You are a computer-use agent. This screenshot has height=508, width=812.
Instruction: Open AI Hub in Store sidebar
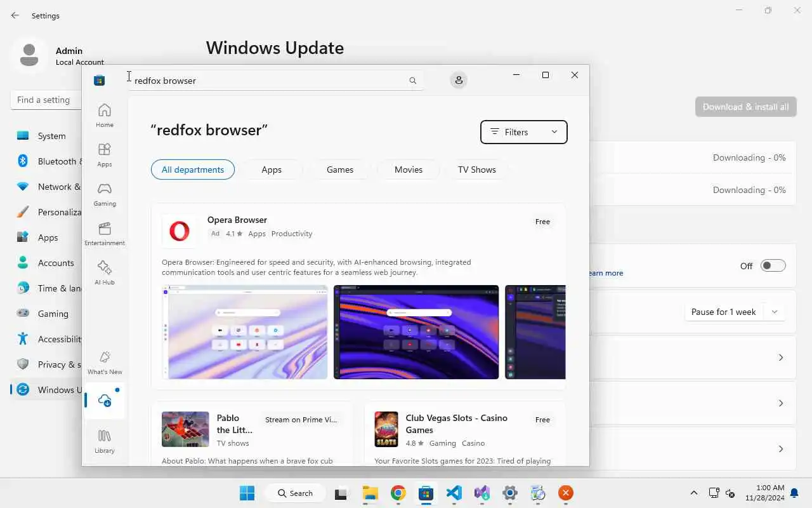point(105,273)
